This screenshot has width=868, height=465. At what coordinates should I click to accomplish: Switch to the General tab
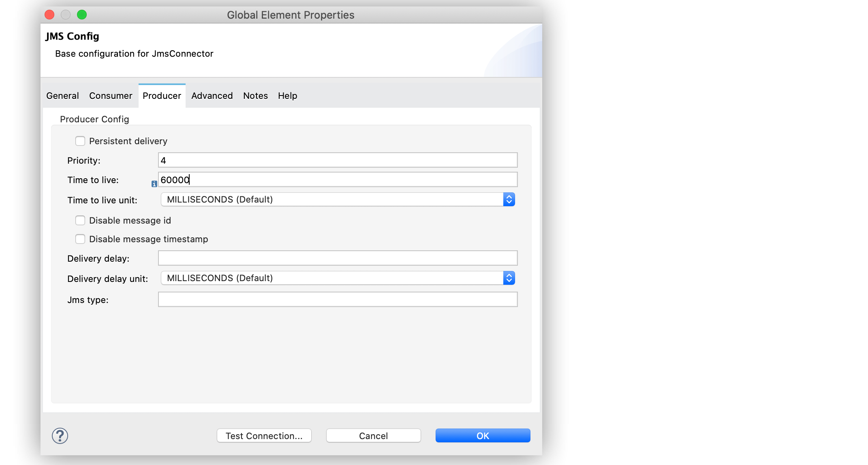click(62, 96)
